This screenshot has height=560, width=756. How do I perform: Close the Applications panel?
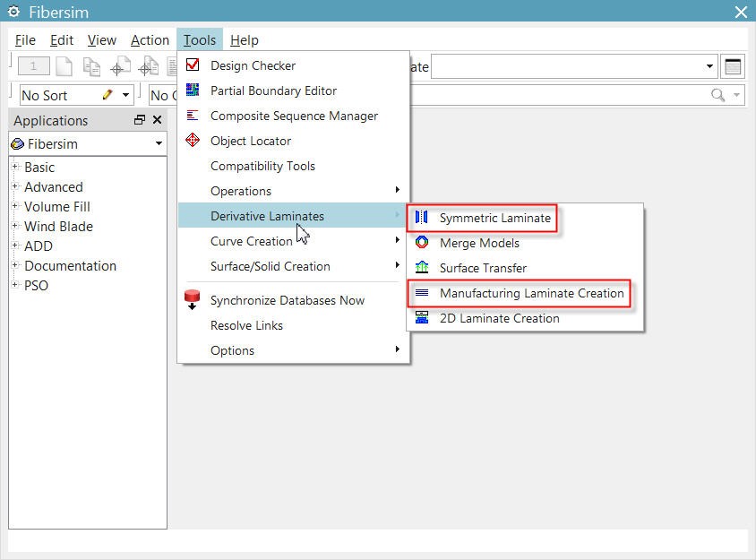158,120
